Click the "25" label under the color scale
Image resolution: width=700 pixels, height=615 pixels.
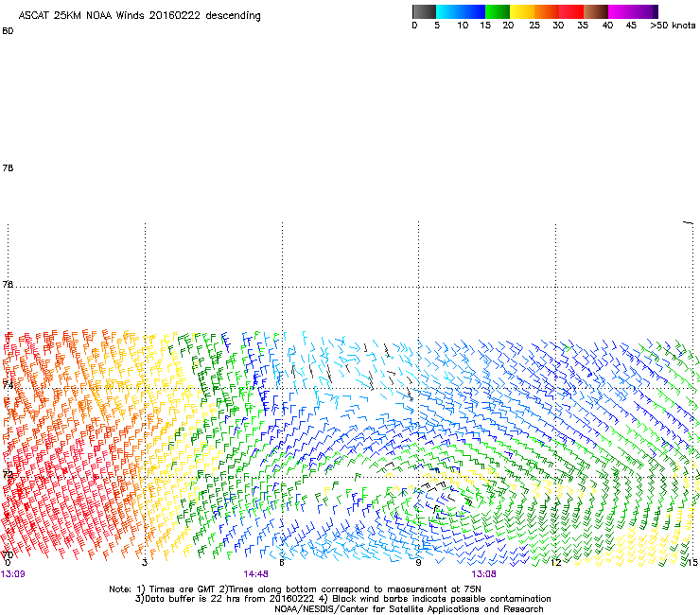[534, 26]
